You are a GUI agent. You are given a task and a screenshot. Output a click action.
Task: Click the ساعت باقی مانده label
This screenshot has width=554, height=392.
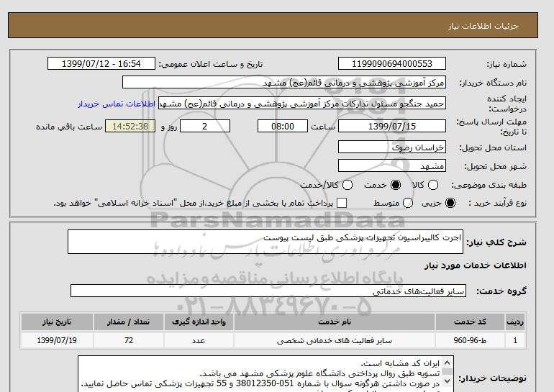click(69, 127)
